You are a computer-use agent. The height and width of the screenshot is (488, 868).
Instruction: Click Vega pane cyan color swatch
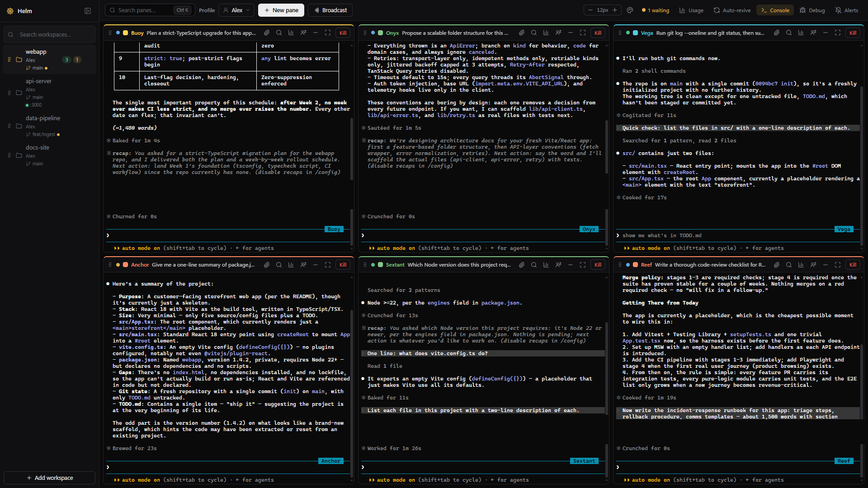(x=636, y=33)
